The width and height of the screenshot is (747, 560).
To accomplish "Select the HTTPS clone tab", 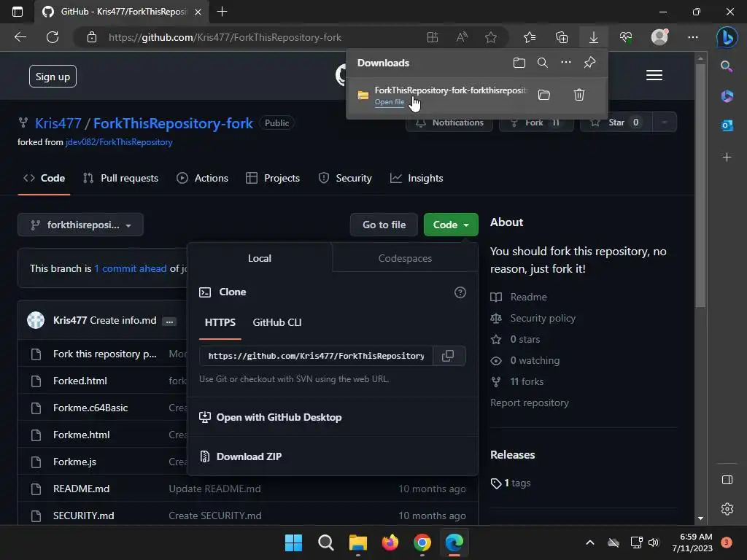I will point(220,322).
